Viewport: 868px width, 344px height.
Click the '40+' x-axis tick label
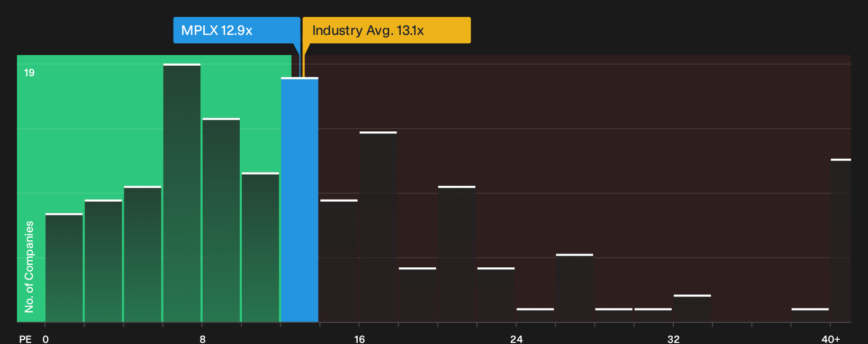830,339
